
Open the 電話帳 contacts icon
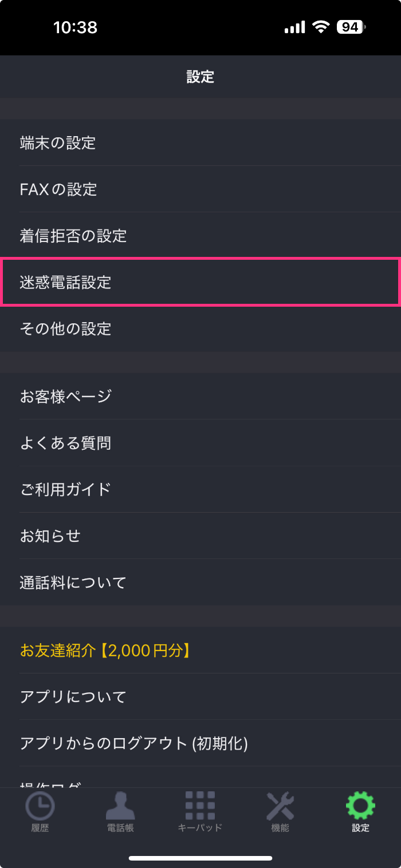120,806
